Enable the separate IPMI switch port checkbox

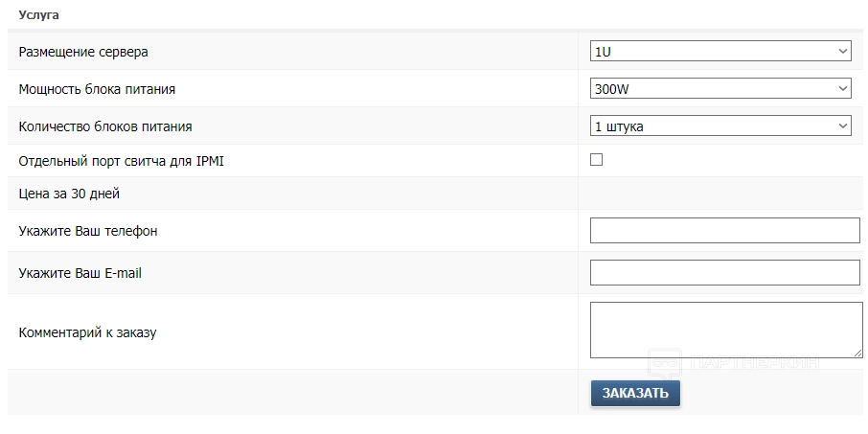tap(596, 160)
